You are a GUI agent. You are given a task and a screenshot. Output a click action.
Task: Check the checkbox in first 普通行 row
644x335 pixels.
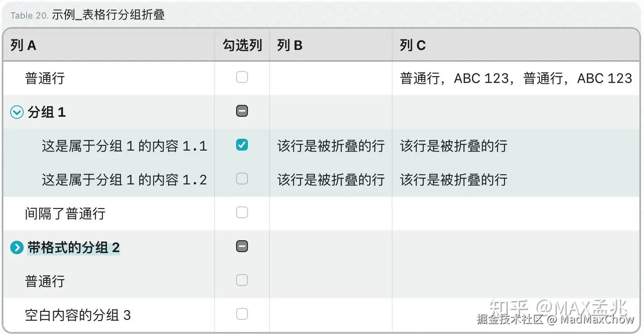tap(242, 77)
